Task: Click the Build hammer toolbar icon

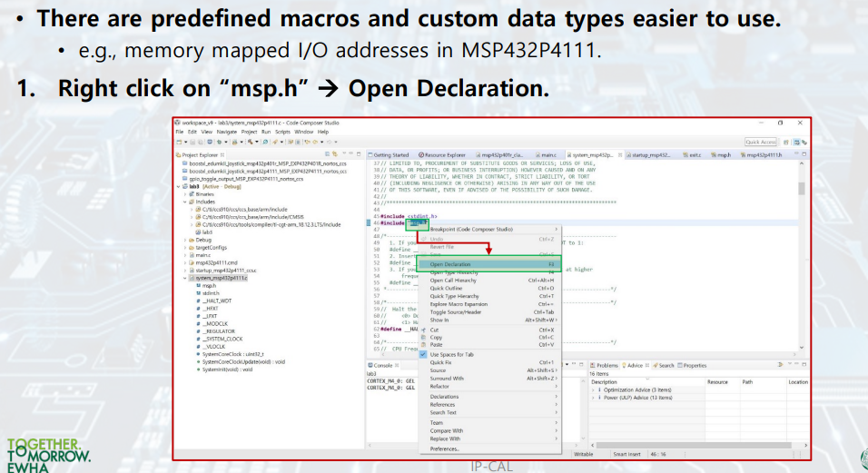Action: [251, 142]
